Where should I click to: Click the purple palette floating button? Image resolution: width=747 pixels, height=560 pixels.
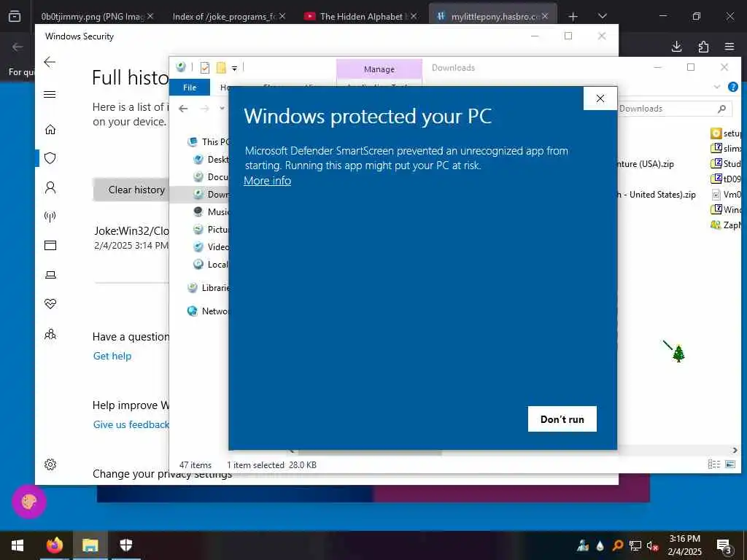point(29,502)
